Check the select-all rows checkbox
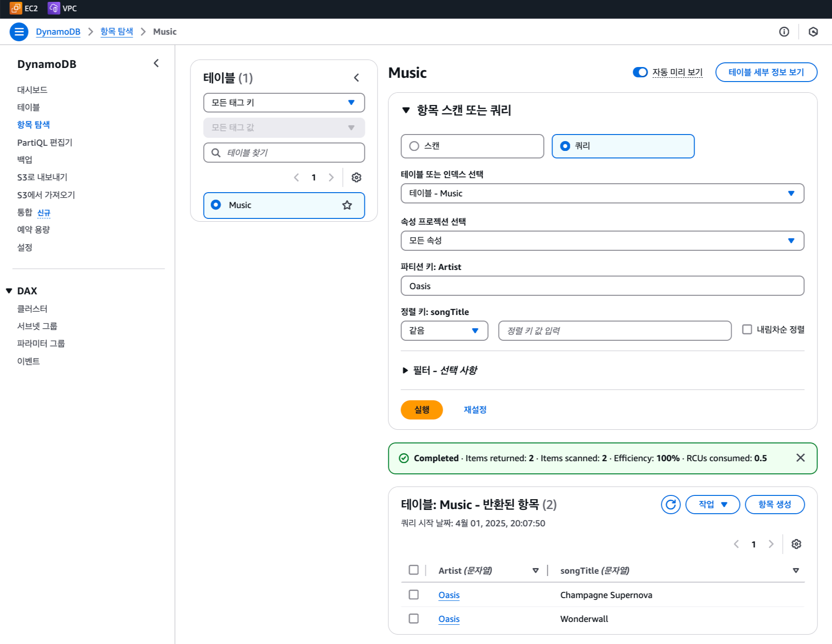 tap(414, 570)
